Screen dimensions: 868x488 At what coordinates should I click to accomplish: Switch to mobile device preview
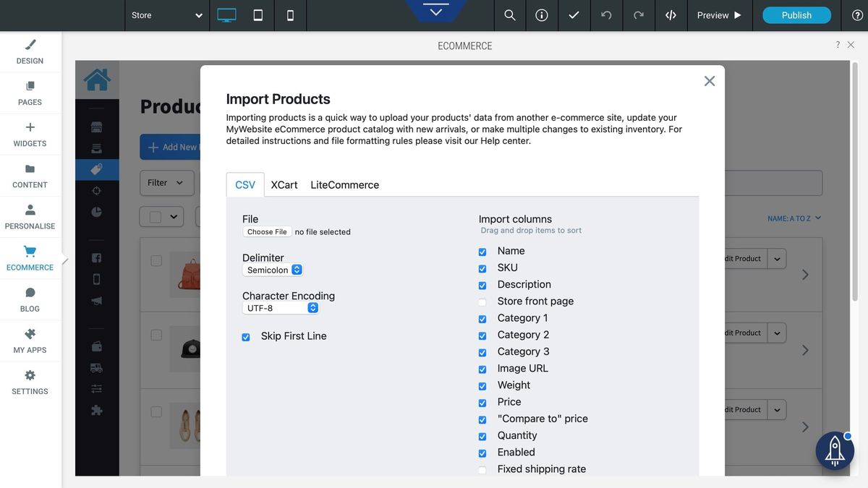tap(290, 15)
